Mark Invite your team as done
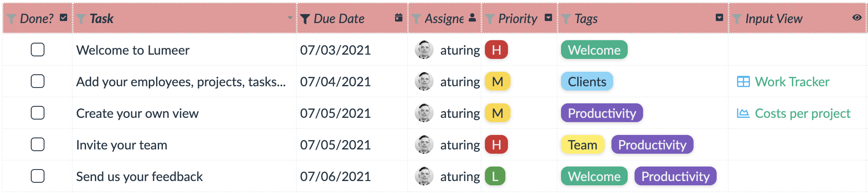868x193 pixels. point(38,144)
